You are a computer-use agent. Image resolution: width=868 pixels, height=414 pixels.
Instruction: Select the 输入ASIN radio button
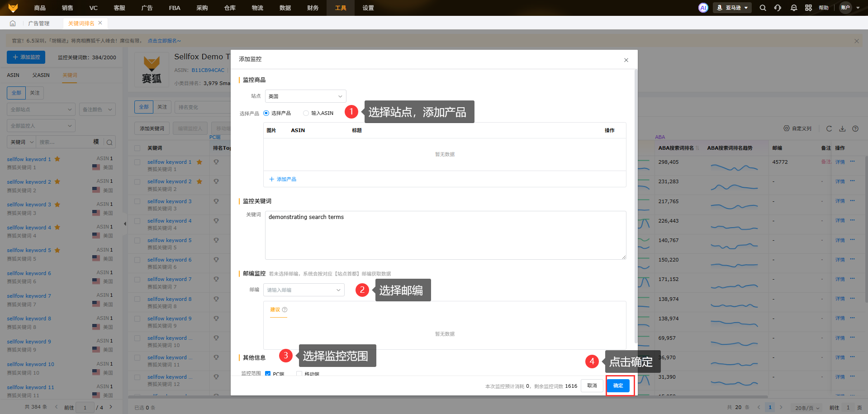306,113
